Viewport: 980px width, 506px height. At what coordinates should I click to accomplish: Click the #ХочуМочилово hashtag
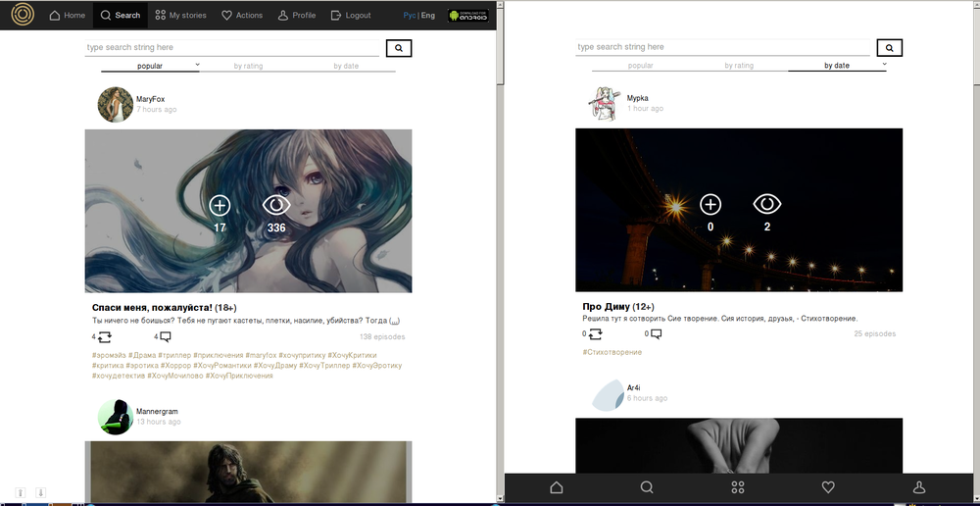[x=175, y=376]
